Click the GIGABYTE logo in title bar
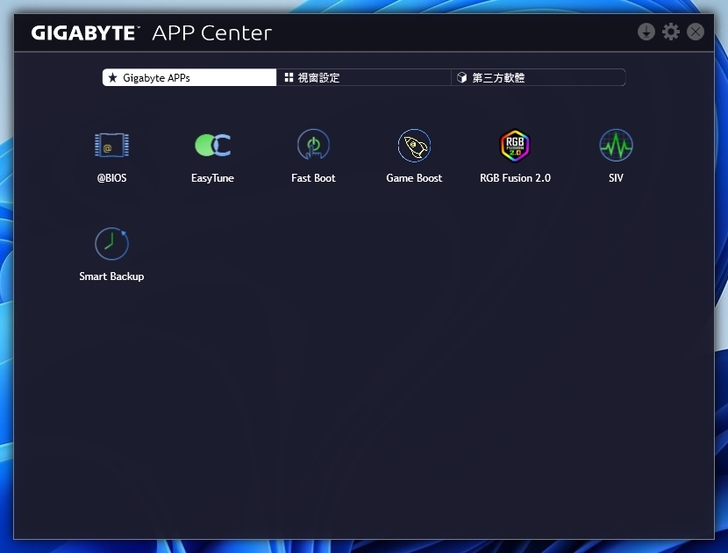728x553 pixels. pos(85,33)
